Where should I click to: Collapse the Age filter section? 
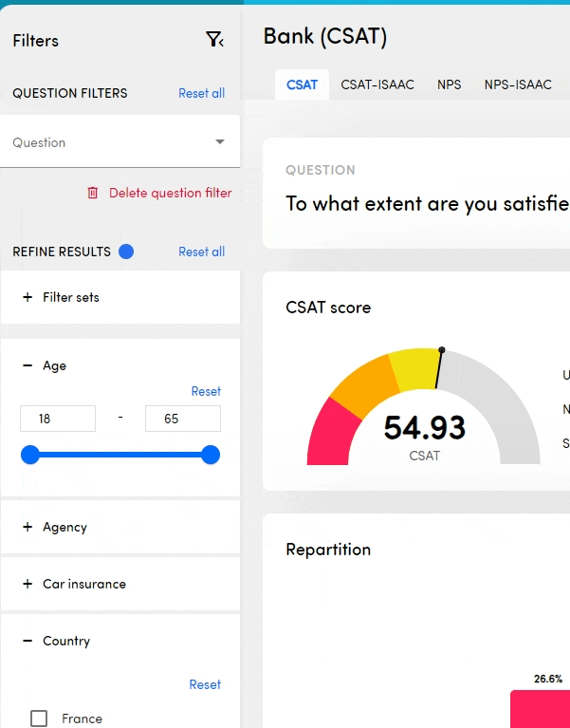[x=28, y=365]
